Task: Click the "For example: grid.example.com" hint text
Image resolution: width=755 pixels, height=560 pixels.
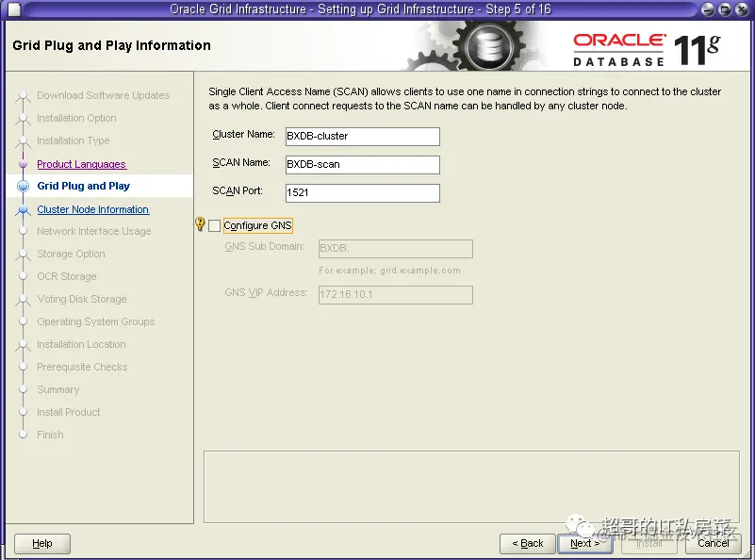Action: tap(389, 271)
